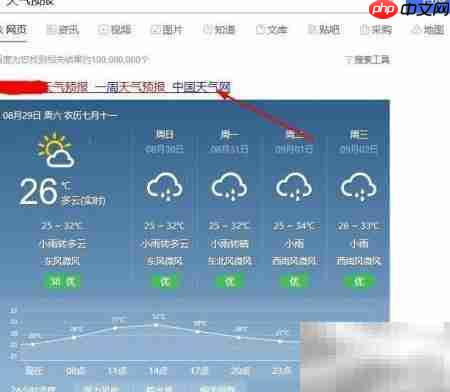Select the 周二 forecast day header

(x=294, y=134)
